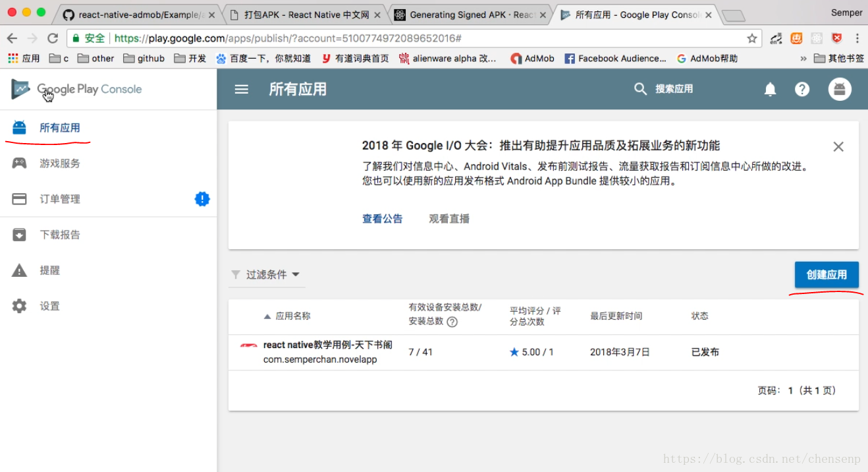
Task: Click the 查看公告 link
Action: 382,219
